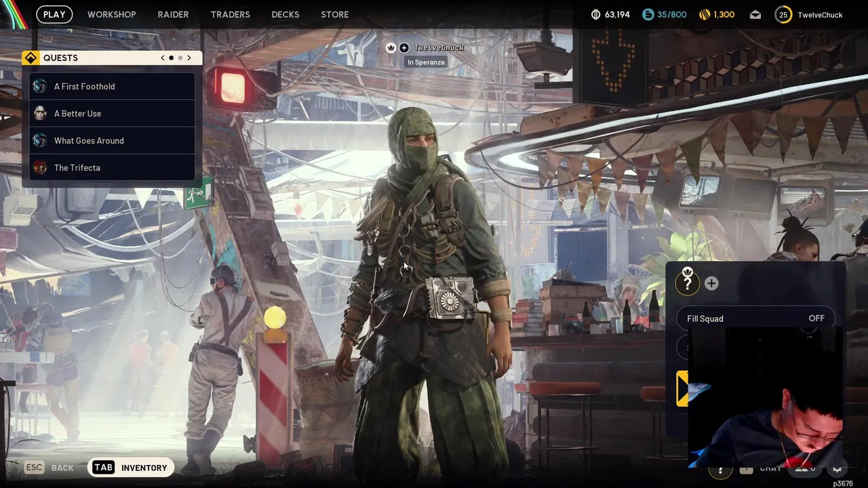
Task: Click the blue stash icon beside 35/800
Action: point(648,14)
